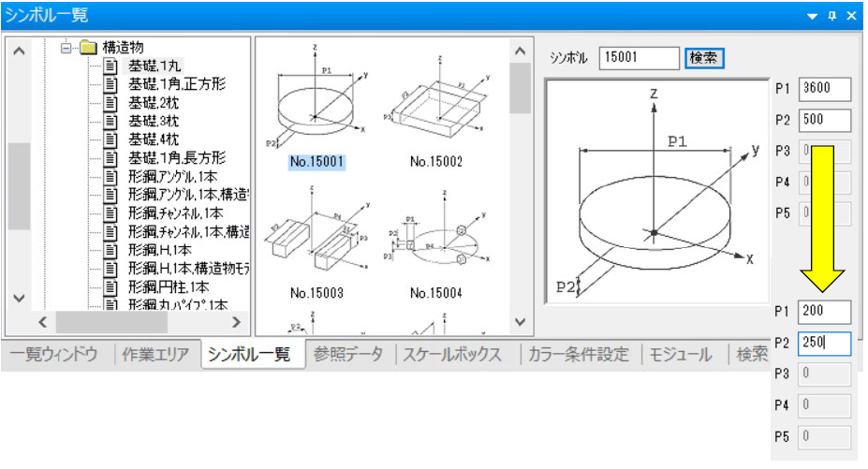The width and height of the screenshot is (868, 469).
Task: Switch to 検索 tab
Action: pyautogui.click(x=752, y=355)
